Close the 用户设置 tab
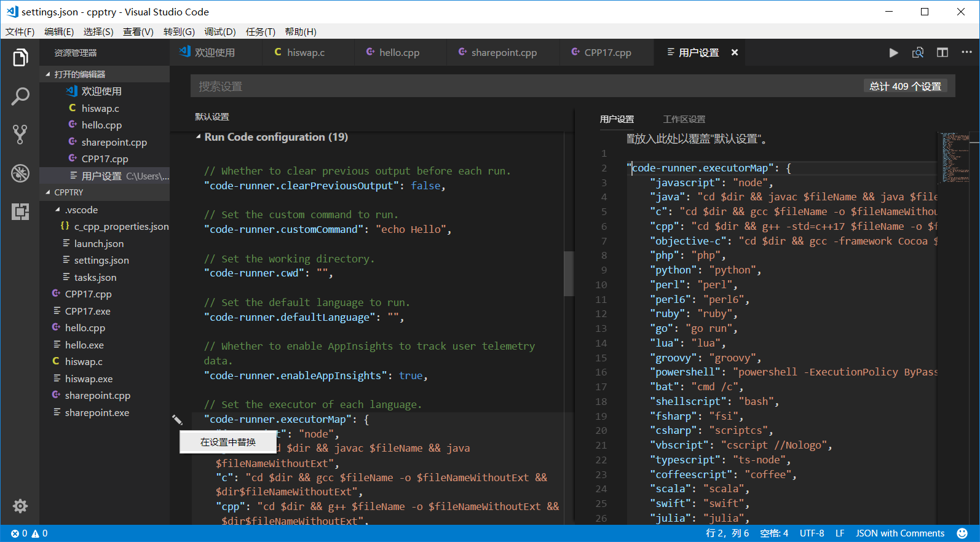This screenshot has width=980, height=542. click(x=734, y=53)
